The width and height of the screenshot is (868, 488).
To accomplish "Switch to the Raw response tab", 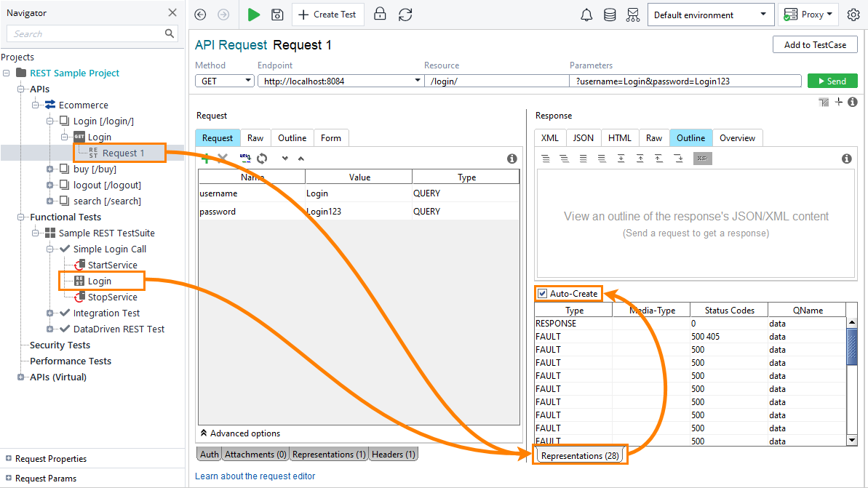I will (653, 137).
